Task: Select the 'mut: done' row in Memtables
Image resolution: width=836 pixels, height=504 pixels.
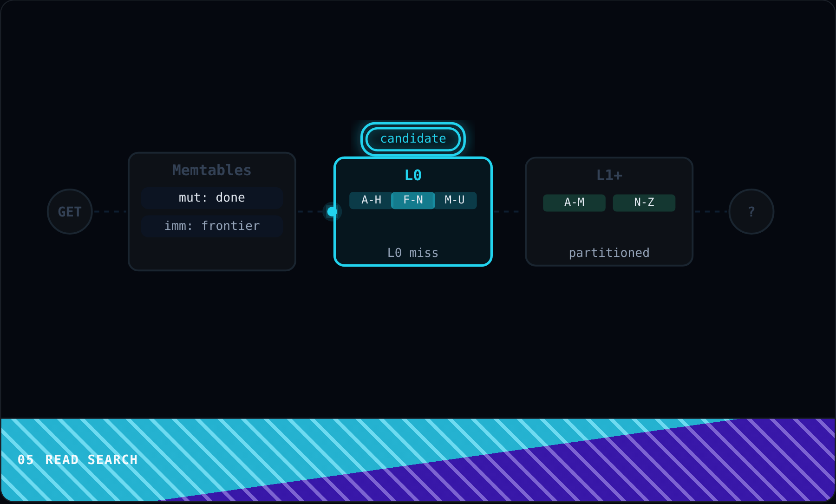Action: [x=212, y=198]
